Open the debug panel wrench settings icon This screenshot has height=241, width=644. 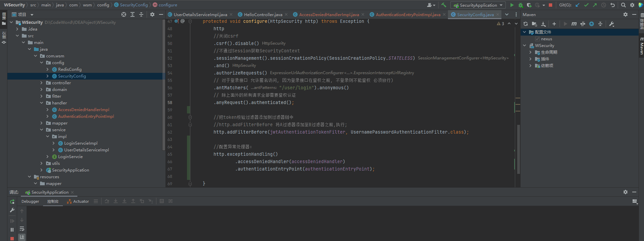click(x=12, y=210)
